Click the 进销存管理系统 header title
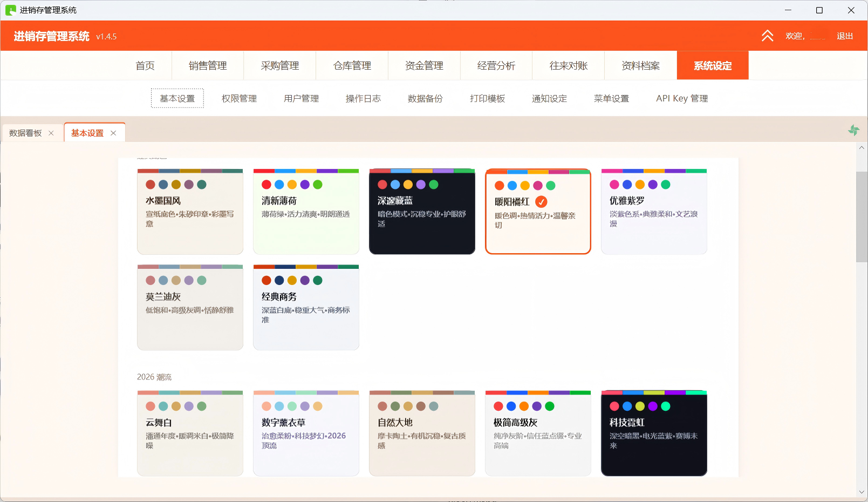The width and height of the screenshot is (868, 502). 52,36
